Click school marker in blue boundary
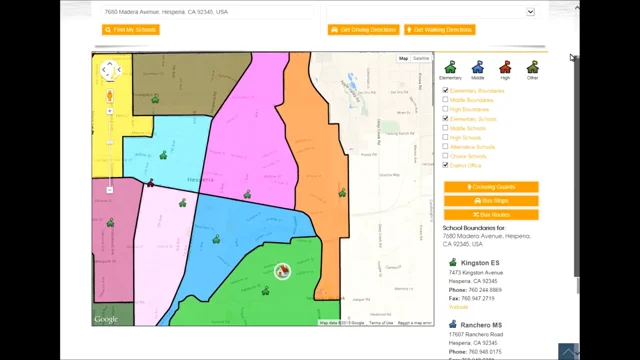The width and height of the screenshot is (640, 360). click(216, 239)
